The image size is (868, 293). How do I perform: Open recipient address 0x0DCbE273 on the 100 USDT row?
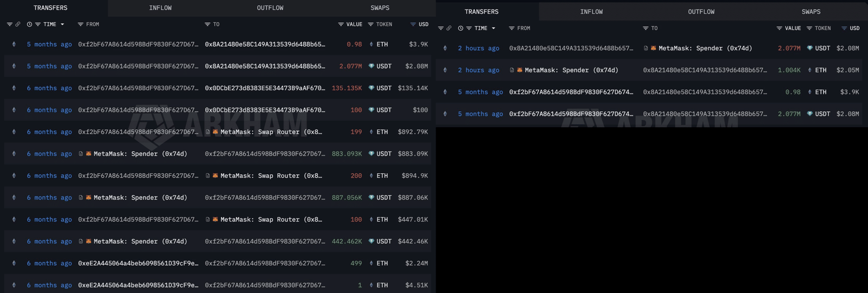point(265,110)
